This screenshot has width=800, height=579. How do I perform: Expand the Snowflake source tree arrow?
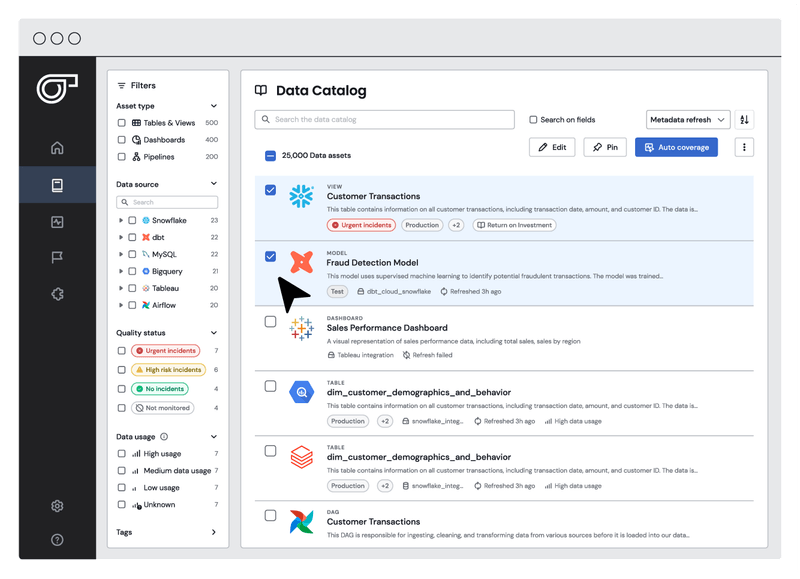121,220
